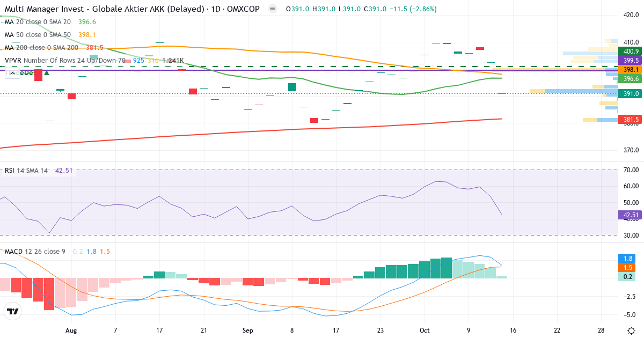Click the Sep label on the time axis
644x338 pixels.
click(x=247, y=330)
